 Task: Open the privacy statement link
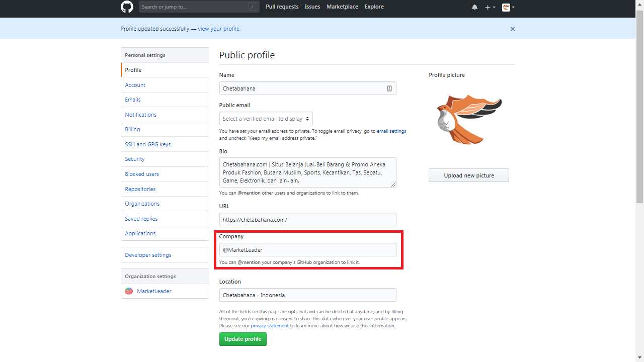point(270,326)
